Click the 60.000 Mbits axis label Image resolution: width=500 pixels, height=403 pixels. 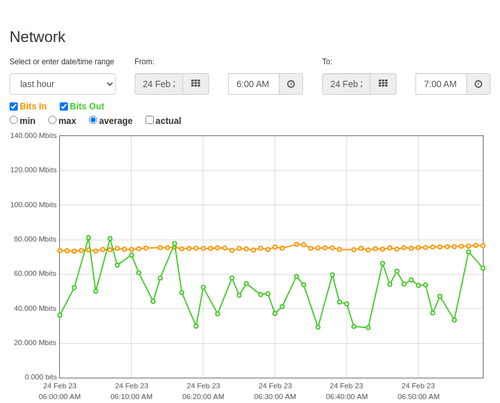(x=35, y=274)
